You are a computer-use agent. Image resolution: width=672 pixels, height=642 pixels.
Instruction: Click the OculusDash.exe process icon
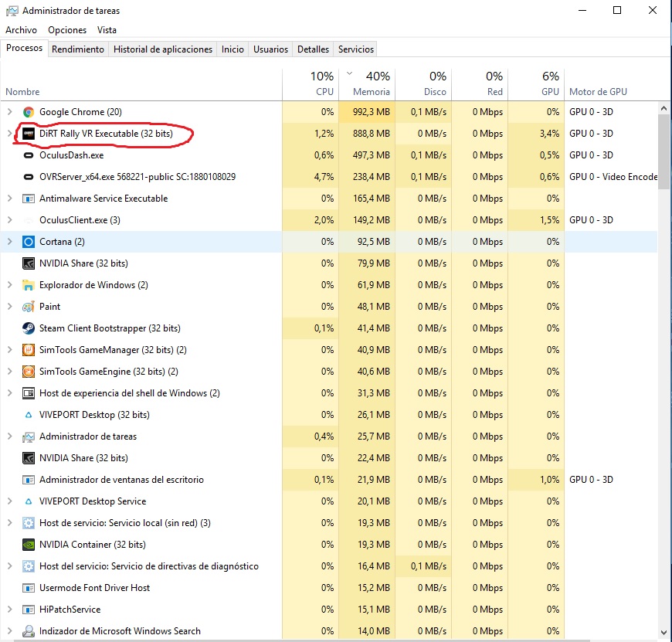point(29,155)
